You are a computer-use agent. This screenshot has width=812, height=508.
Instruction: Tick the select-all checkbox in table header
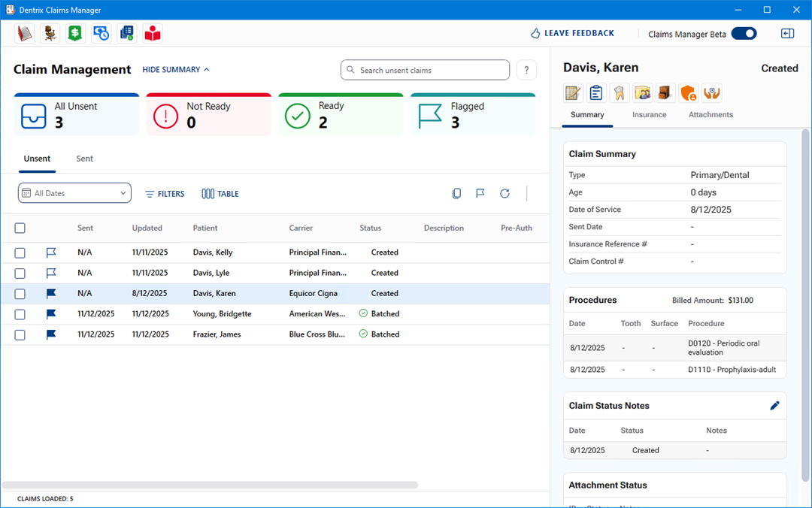point(20,228)
